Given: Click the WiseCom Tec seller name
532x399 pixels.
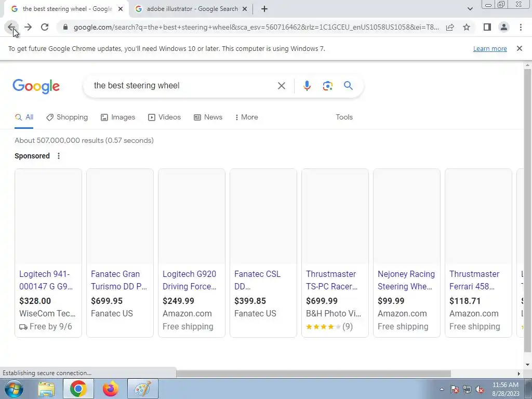Looking at the screenshot, I should tap(47, 313).
